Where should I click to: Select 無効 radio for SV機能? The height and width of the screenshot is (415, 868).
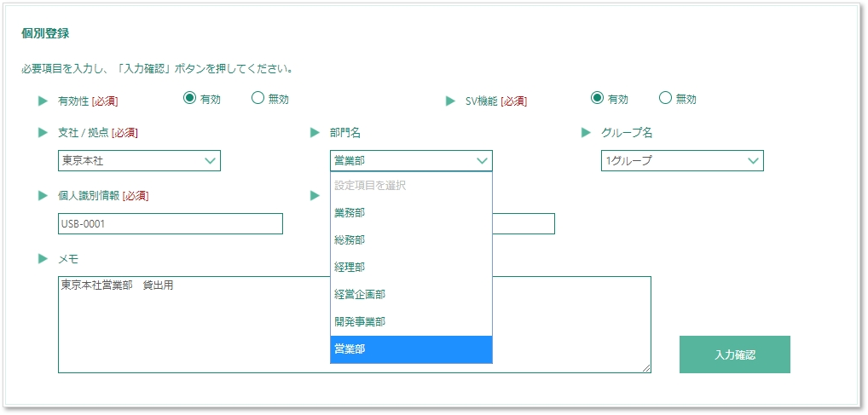[x=665, y=99]
